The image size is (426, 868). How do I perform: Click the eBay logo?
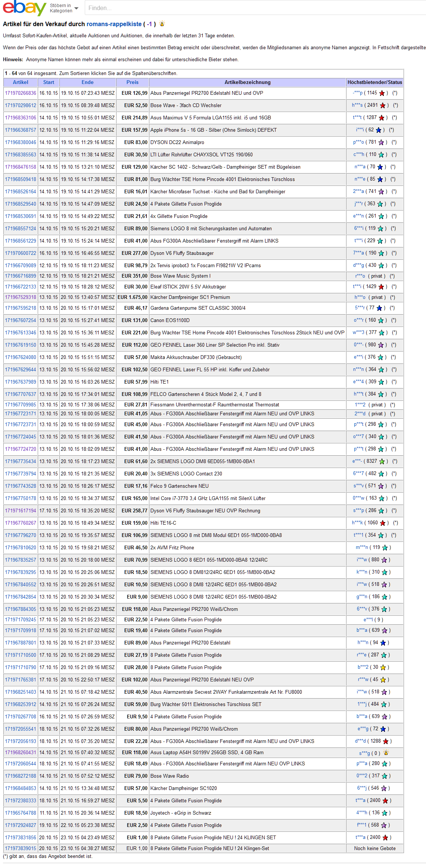[x=24, y=8]
